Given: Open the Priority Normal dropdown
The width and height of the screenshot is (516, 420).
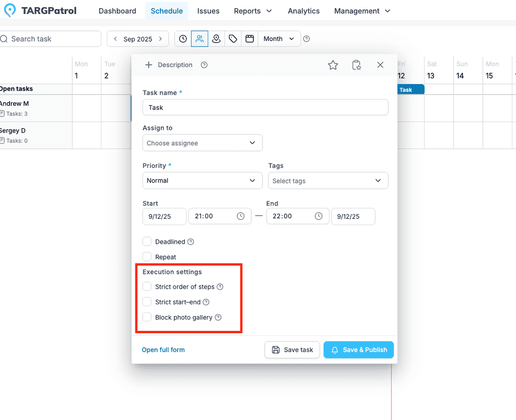Looking at the screenshot, I should pyautogui.click(x=202, y=180).
